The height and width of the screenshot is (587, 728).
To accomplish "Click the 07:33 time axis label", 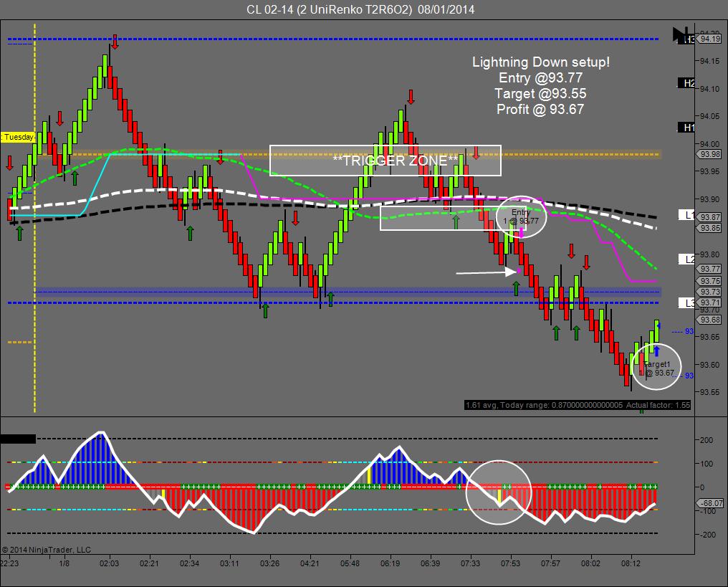I will coord(470,563).
